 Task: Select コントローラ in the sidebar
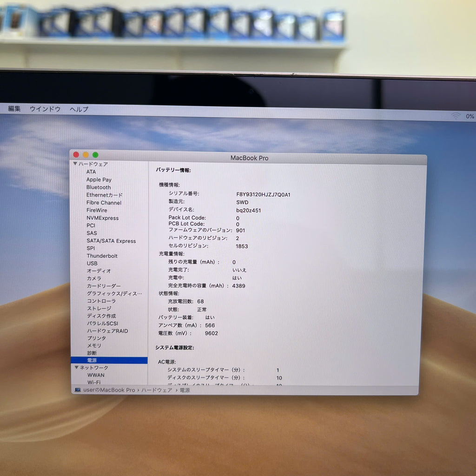[x=101, y=301]
